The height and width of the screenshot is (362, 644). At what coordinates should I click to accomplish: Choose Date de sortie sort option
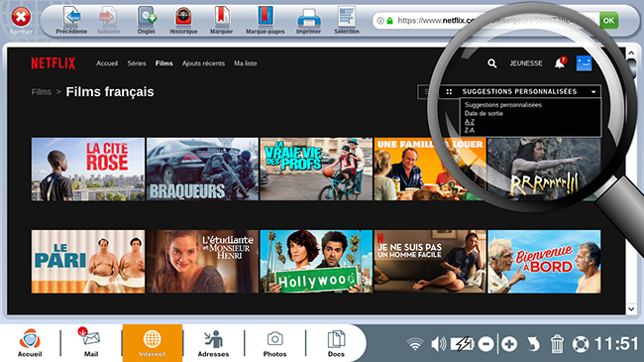(x=483, y=113)
